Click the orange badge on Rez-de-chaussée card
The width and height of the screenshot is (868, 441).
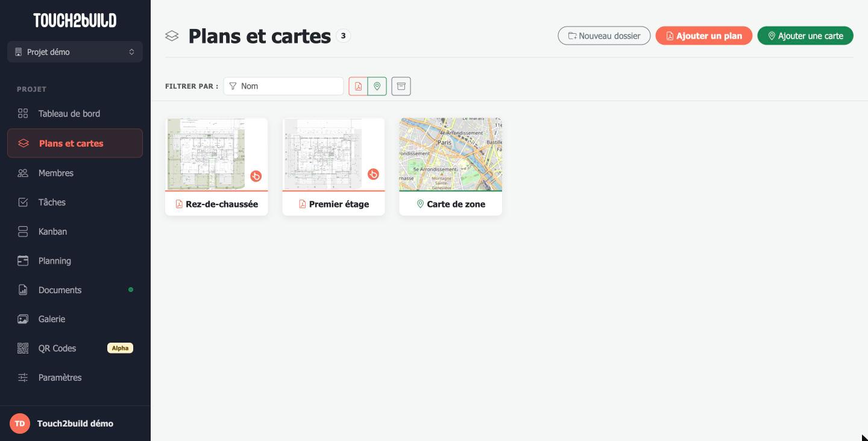[x=256, y=176]
